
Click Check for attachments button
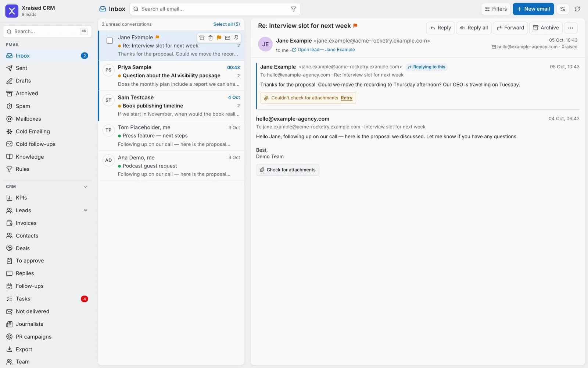tap(287, 170)
